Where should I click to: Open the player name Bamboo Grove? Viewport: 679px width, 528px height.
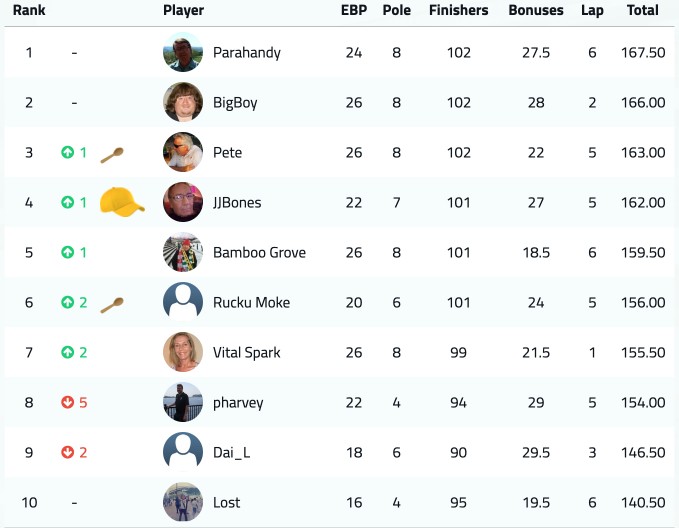[x=259, y=253]
